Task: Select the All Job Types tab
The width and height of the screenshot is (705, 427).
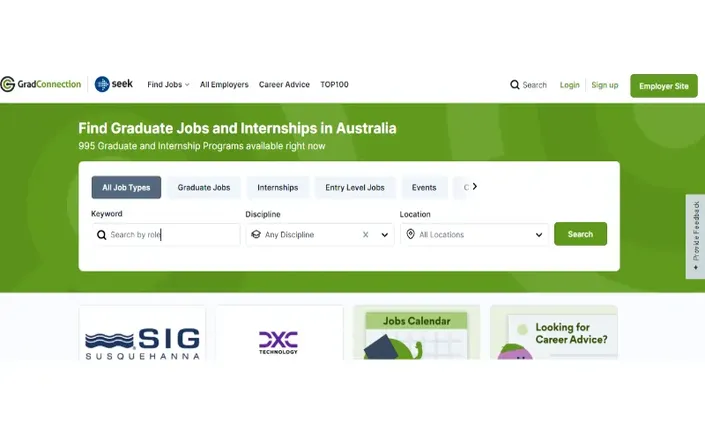Action: [x=126, y=187]
